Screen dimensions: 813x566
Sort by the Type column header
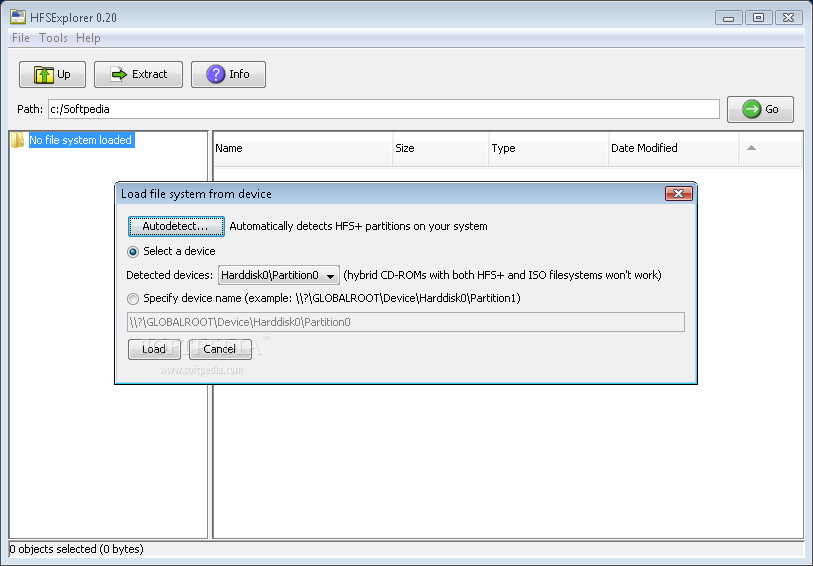click(549, 149)
